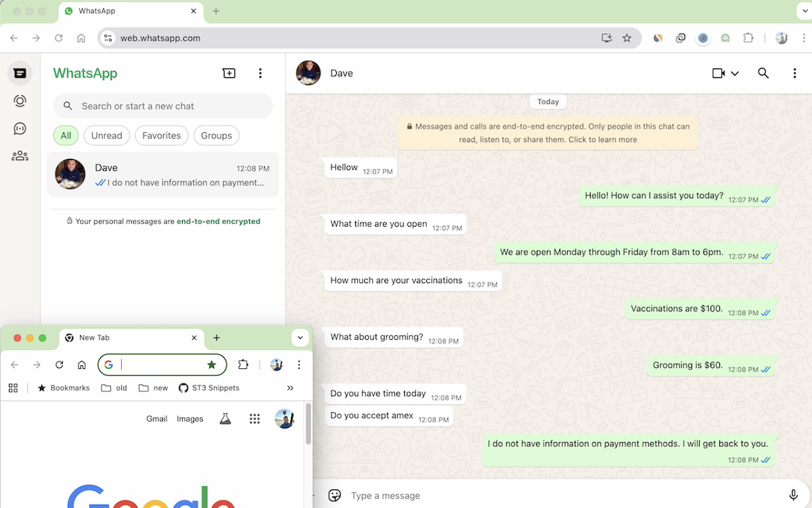Open ST3 Snippets bookmark
This screenshot has width=812, height=508.
[209, 388]
